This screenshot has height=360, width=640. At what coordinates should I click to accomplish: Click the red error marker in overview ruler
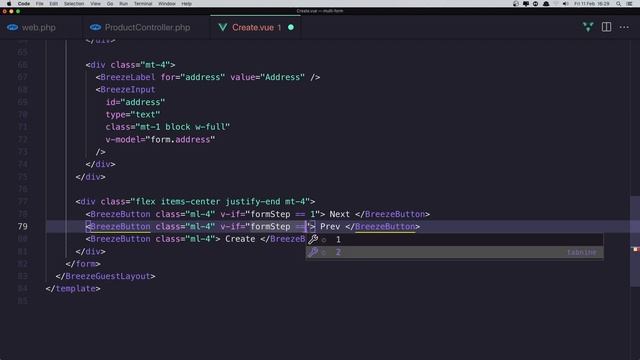click(636, 249)
